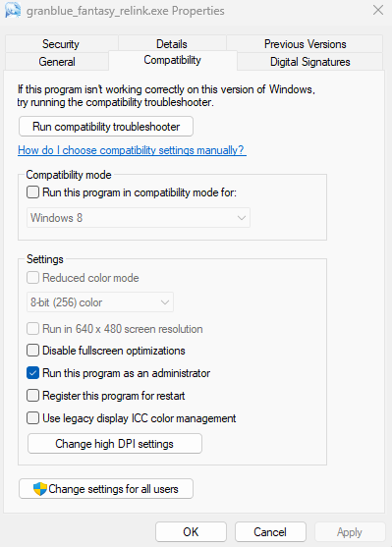Click Run compatibility troubleshooter button
This screenshot has height=547, width=392.
pos(106,127)
